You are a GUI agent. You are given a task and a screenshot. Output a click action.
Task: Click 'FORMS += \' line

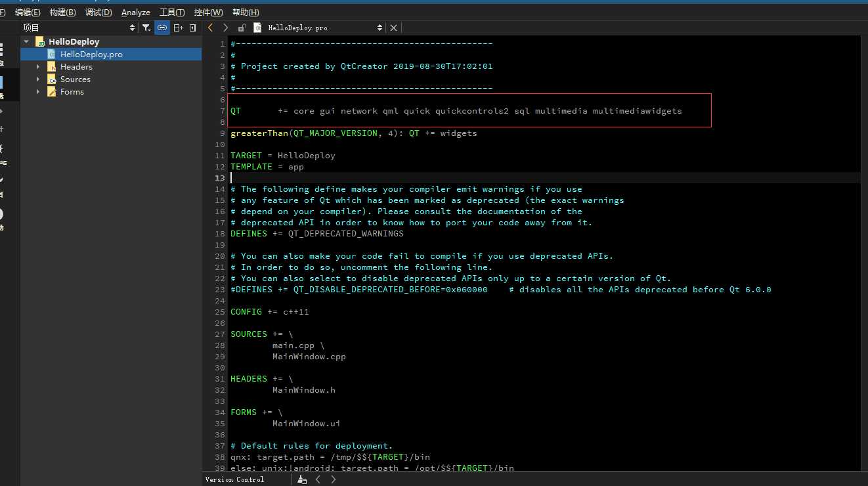257,412
